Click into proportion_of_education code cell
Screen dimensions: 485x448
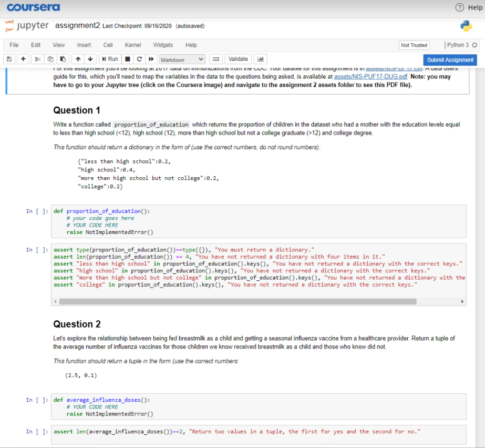[259, 221]
